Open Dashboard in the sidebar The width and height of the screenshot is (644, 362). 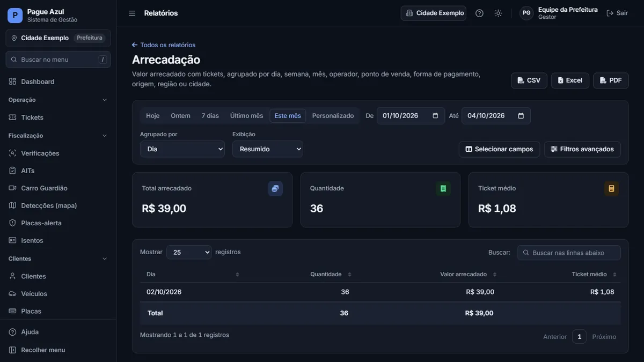pyautogui.click(x=58, y=82)
